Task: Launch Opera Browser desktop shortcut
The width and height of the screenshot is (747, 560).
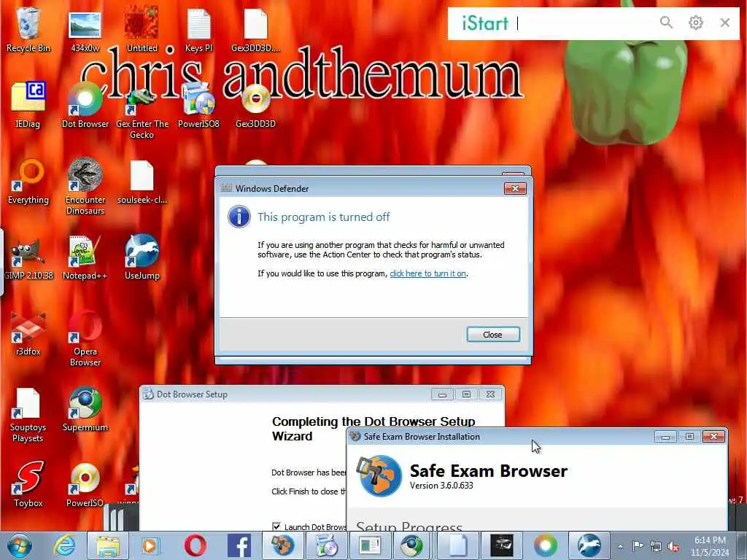Action: click(x=85, y=338)
